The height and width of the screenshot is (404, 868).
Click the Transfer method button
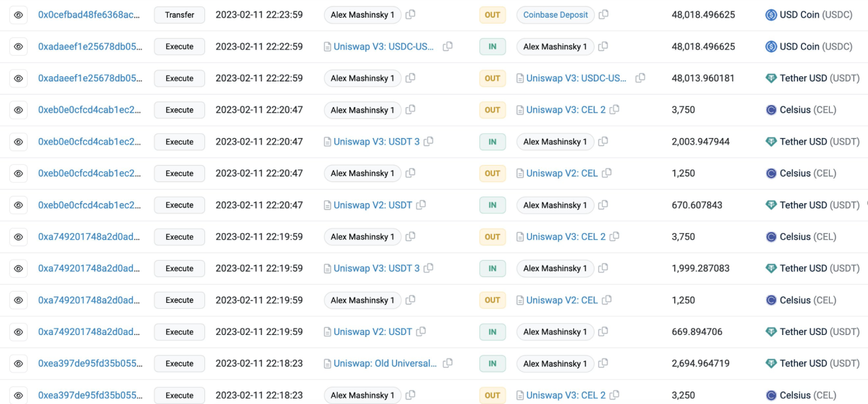click(180, 14)
